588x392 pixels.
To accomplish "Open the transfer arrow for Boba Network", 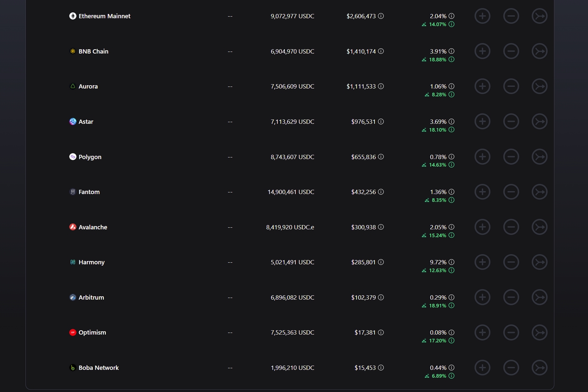I will tap(539, 368).
